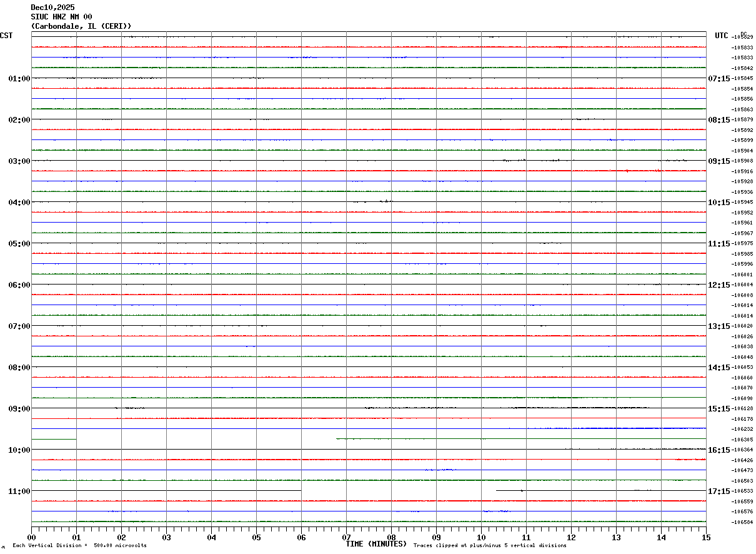
Task: Click the DC offset value "-106473"
Action: [x=743, y=470]
